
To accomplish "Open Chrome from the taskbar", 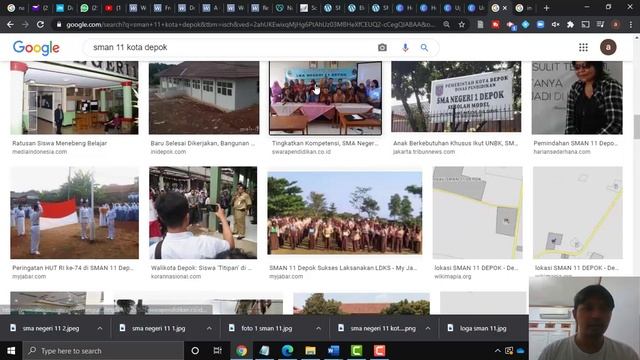I will (x=241, y=351).
